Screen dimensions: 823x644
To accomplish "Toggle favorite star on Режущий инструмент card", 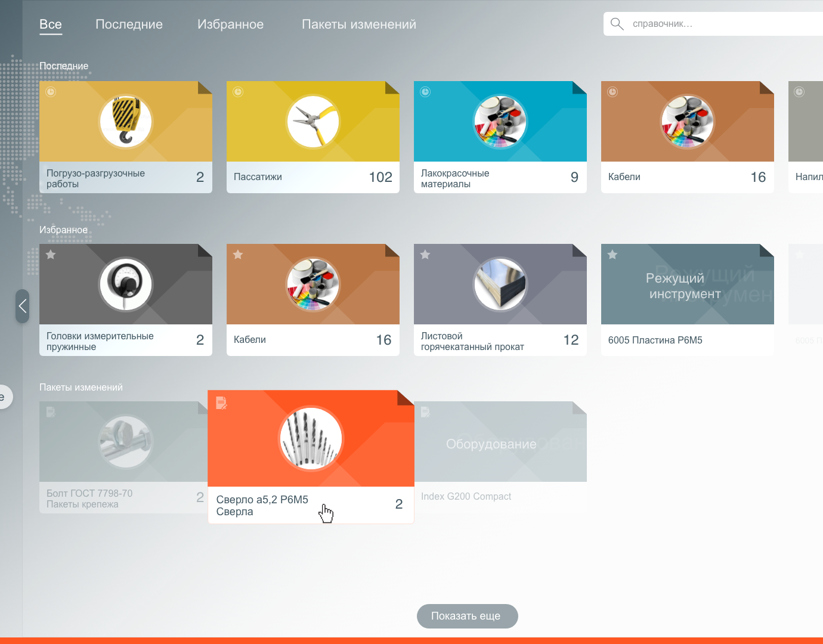I will (612, 255).
